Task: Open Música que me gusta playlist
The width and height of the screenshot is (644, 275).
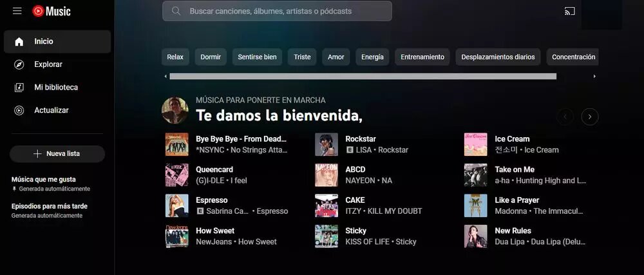Action: point(57,184)
